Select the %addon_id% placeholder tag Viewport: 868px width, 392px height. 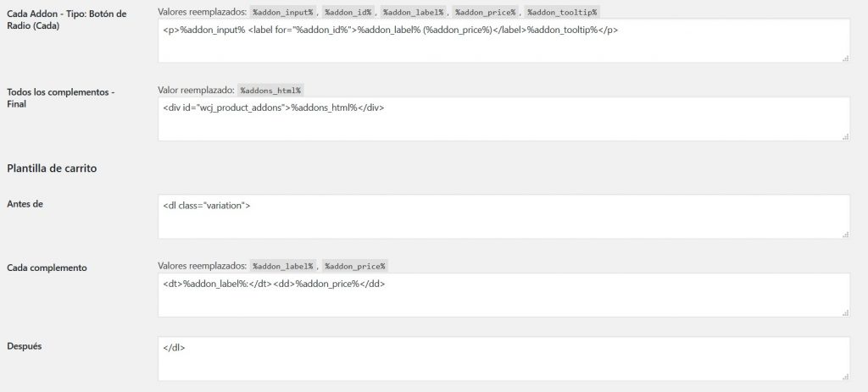(x=348, y=12)
